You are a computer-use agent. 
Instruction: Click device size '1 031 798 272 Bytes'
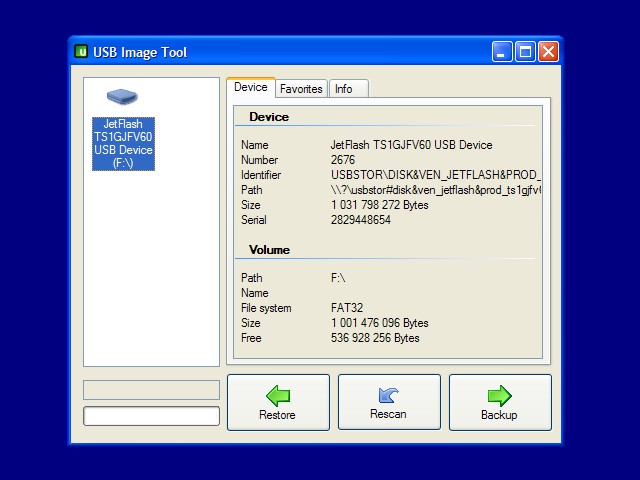[380, 205]
